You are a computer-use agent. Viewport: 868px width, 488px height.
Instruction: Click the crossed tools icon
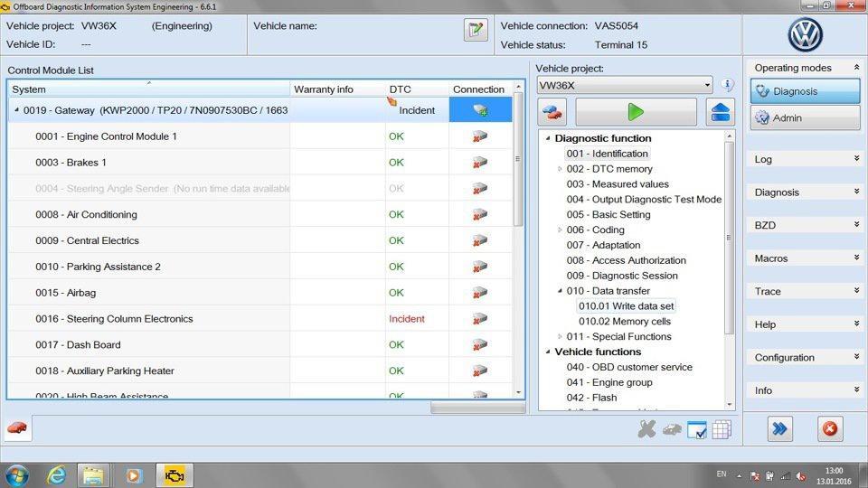(x=646, y=428)
